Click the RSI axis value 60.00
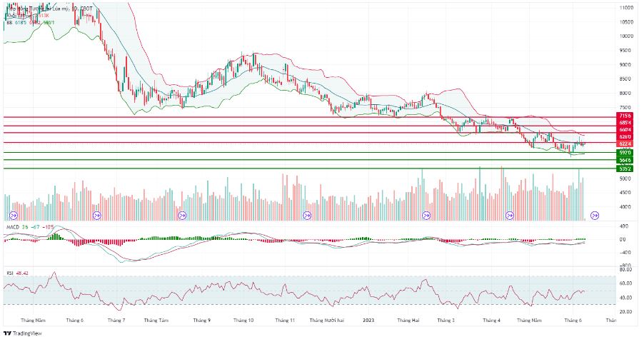This screenshot has width=644, height=337. 625,283
